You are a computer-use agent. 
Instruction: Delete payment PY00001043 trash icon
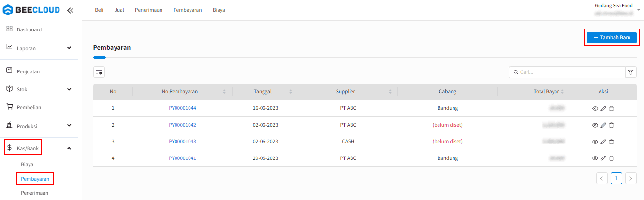point(611,142)
